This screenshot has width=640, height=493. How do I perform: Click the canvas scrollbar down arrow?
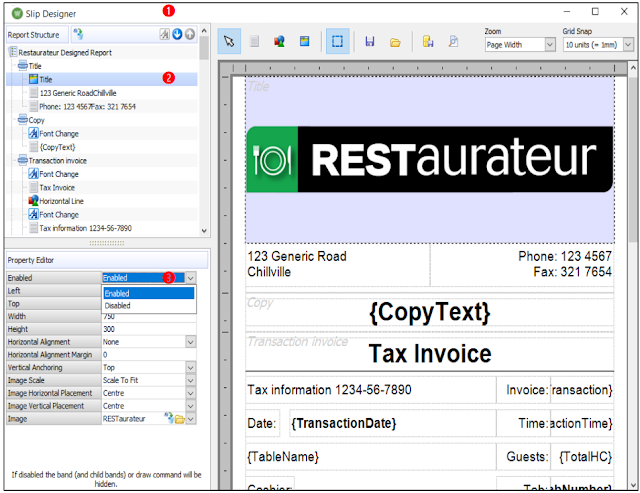[633, 485]
